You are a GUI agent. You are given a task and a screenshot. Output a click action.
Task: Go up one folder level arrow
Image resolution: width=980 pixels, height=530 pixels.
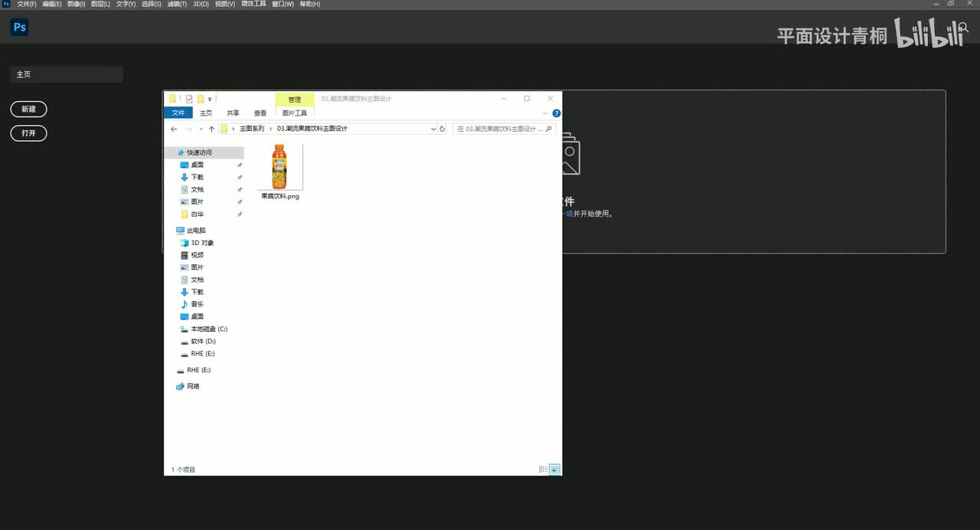pyautogui.click(x=211, y=129)
